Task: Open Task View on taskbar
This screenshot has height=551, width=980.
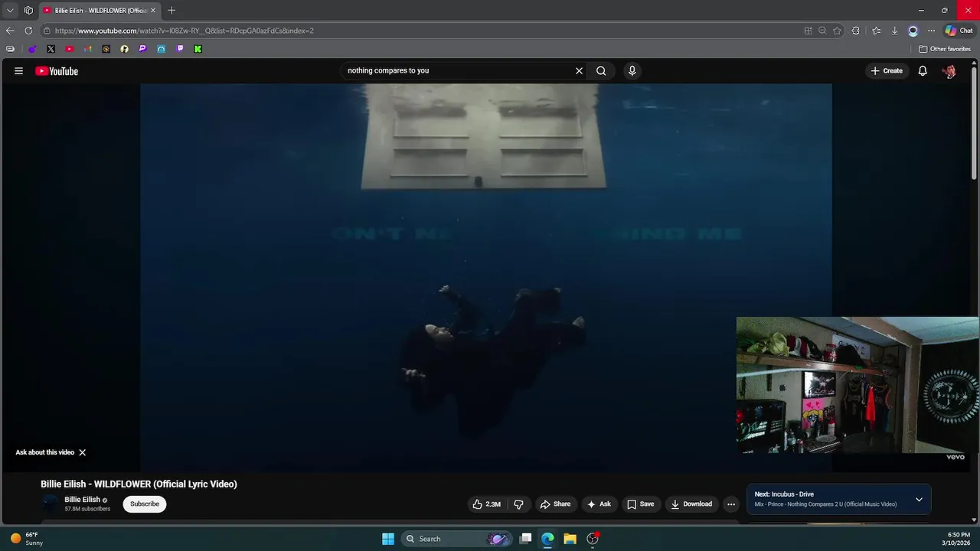Action: pyautogui.click(x=525, y=539)
